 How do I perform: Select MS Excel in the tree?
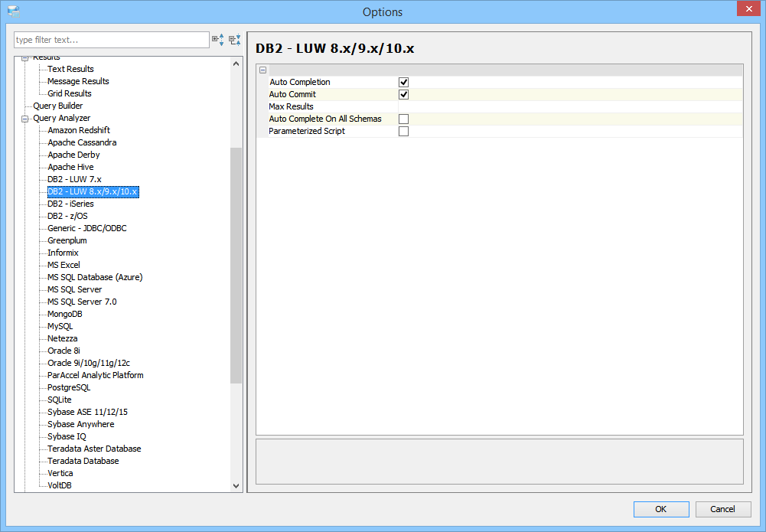[64, 265]
